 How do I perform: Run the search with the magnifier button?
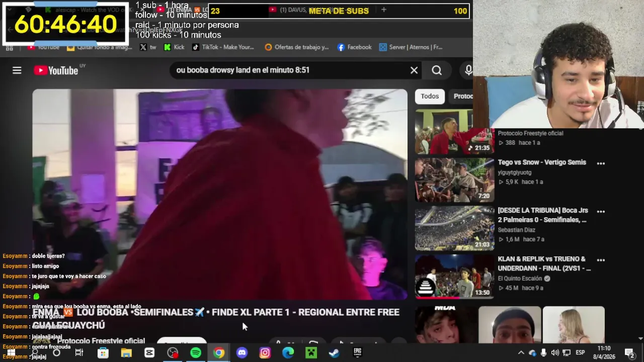pyautogui.click(x=437, y=70)
